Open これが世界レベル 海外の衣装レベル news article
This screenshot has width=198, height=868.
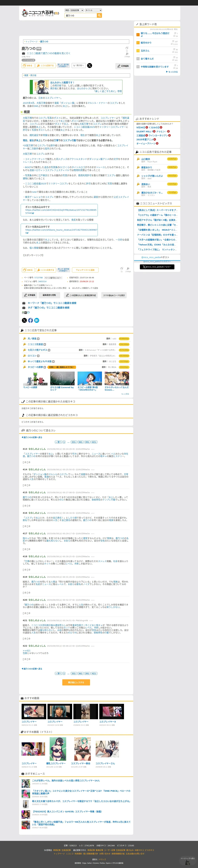pyautogui.click(x=66, y=781)
